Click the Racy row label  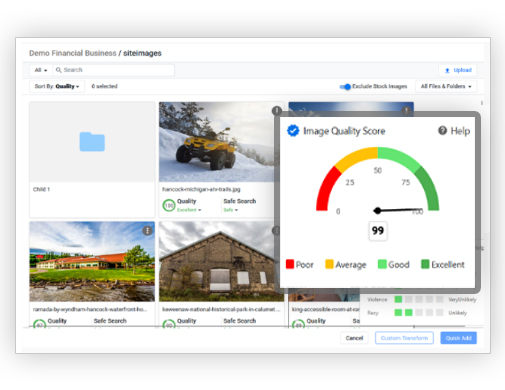point(373,313)
